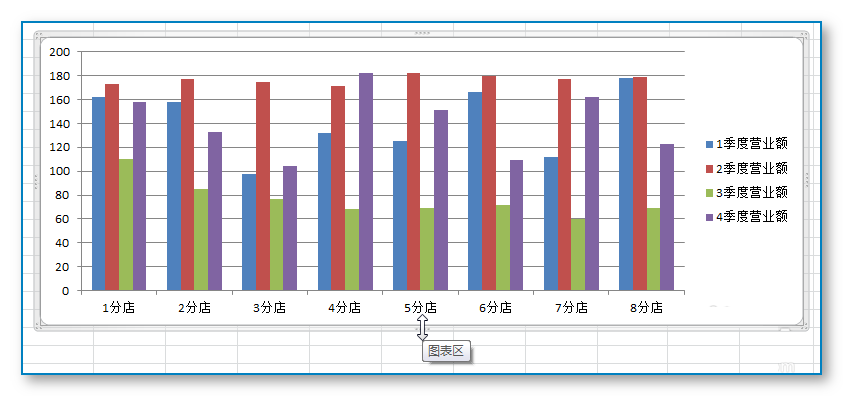The image size is (843, 396).
Task: Click the 60 value on the vertical axis
Action: click(63, 219)
